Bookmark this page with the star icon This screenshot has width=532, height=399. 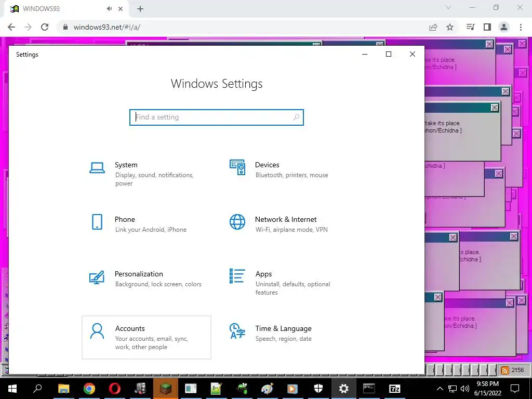[450, 27]
